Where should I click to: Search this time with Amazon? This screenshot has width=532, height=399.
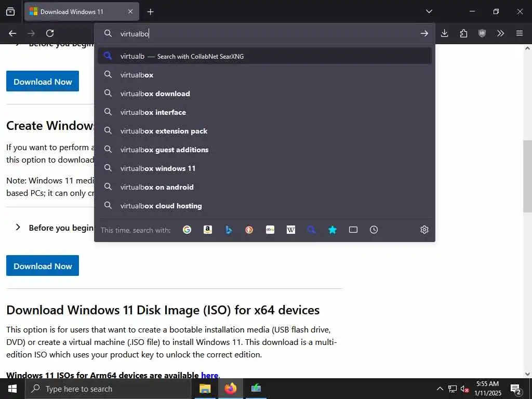point(208,230)
